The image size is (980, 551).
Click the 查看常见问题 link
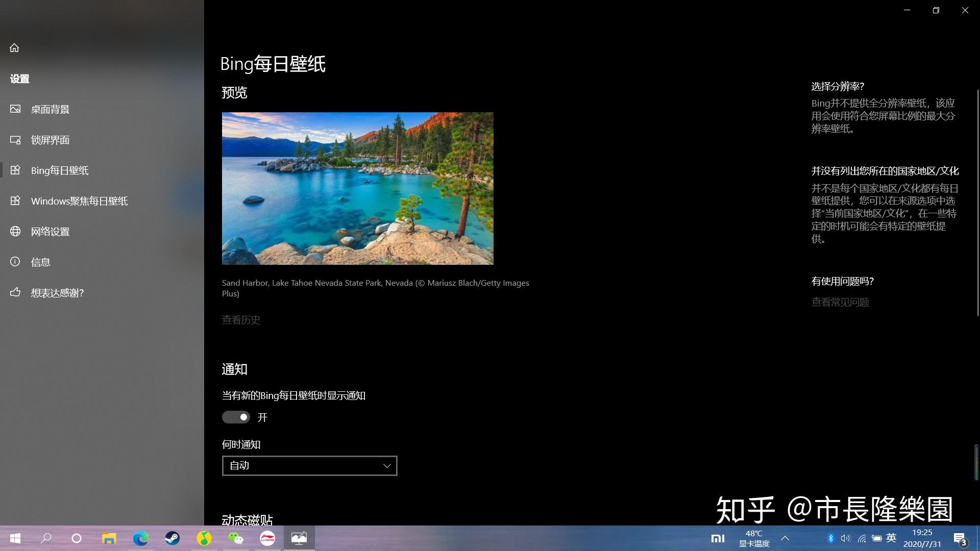(840, 303)
